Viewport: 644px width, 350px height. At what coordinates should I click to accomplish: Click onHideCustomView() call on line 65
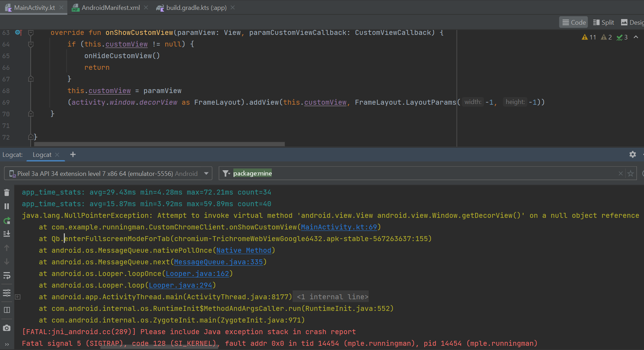click(122, 56)
